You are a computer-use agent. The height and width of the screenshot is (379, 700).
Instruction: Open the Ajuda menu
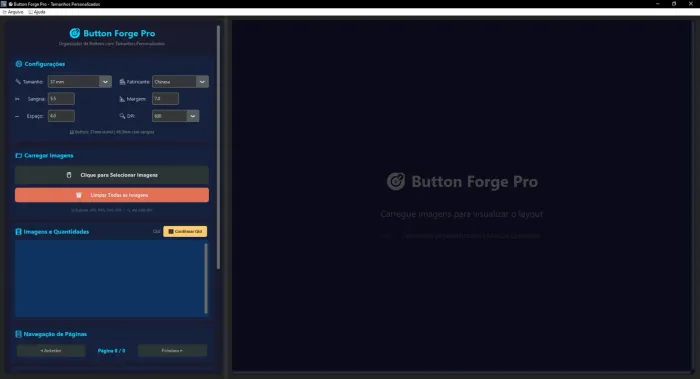pyautogui.click(x=37, y=12)
